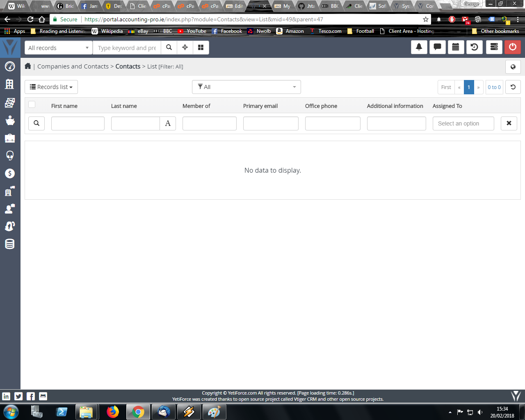Click the global search magnifier button
525x420 pixels.
click(169, 48)
